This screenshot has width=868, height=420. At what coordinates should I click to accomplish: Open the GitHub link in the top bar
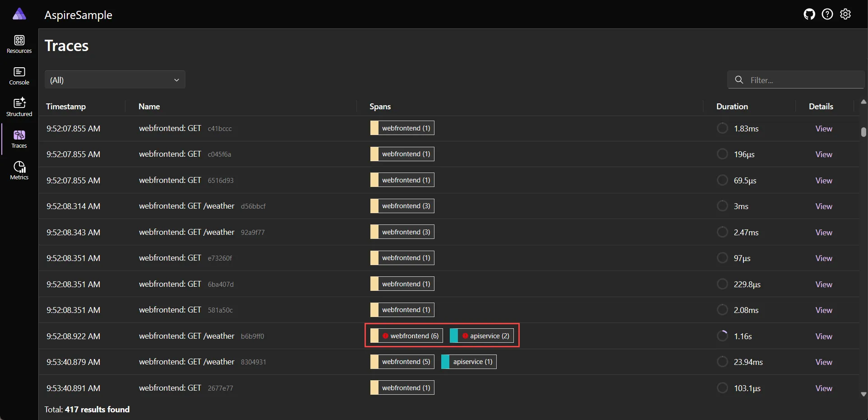(x=808, y=14)
